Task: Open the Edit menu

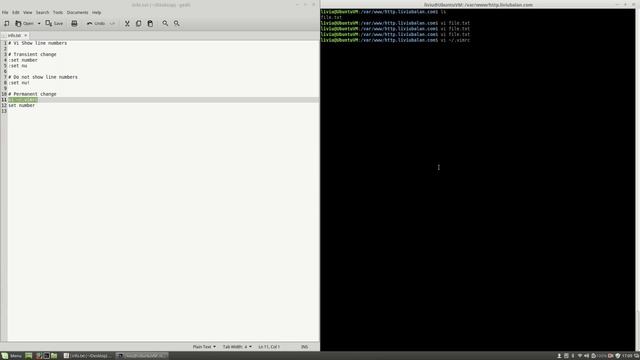Action: (x=16, y=12)
